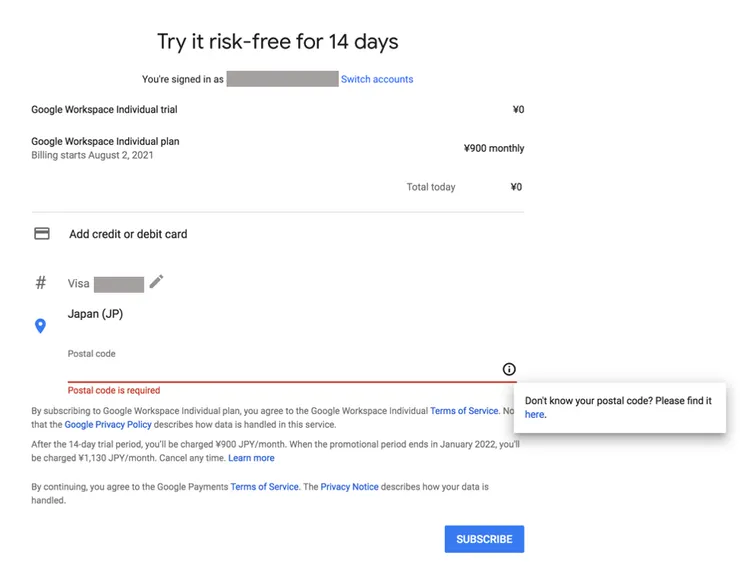Screen dimensions: 740x571
Task: Open the Privacy Notice link
Action: [x=349, y=487]
